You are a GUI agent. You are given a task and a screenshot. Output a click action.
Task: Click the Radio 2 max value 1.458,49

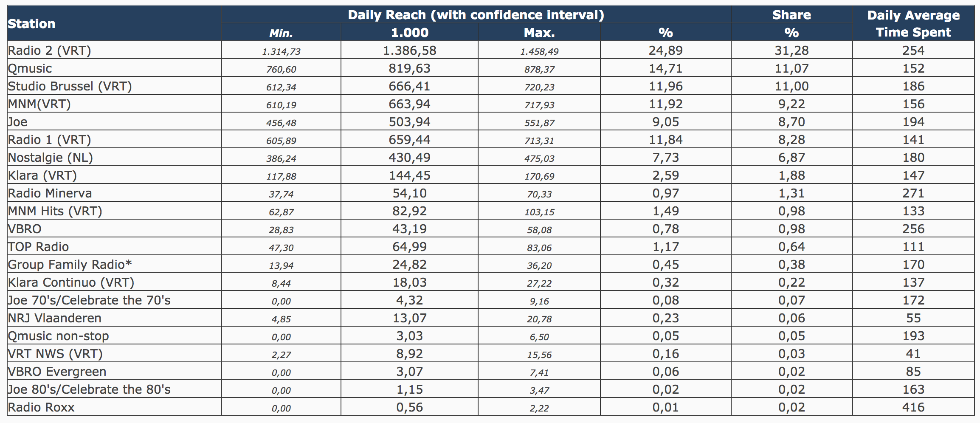click(x=539, y=51)
